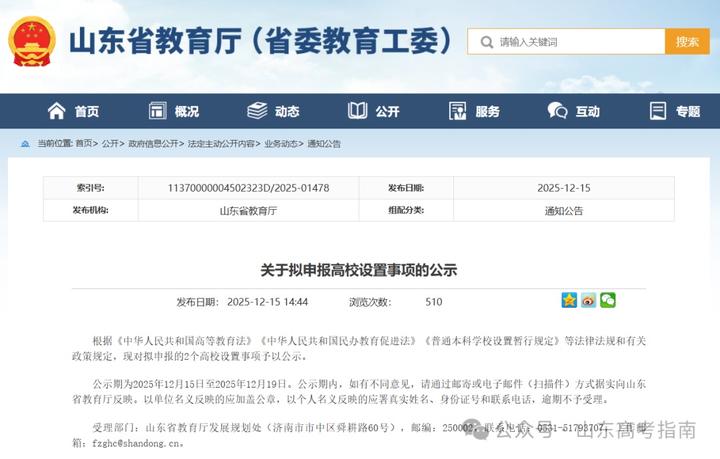The image size is (720, 459).
Task: Click the 动态 news stack icon
Action: point(257,111)
